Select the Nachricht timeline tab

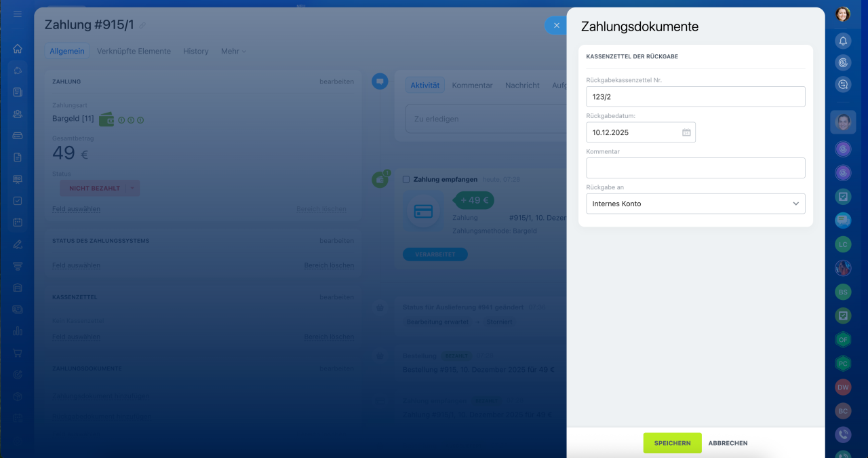pyautogui.click(x=522, y=85)
